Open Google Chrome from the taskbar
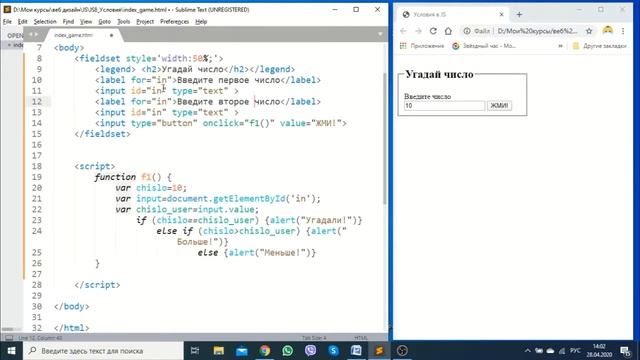640x360 pixels. pos(264,351)
